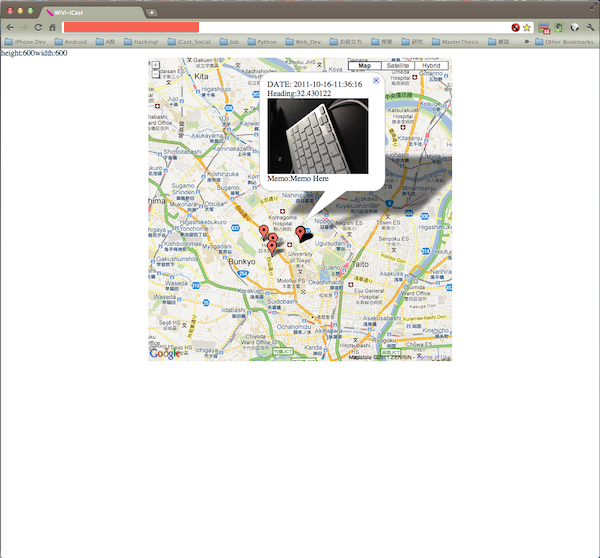Viewport: 600px width, 558px height.
Task: Click the globe extension icon in toolbar
Action: pyautogui.click(x=574, y=28)
